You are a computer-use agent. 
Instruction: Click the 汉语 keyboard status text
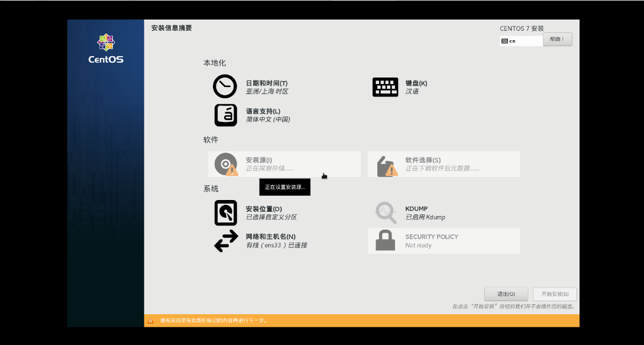tap(412, 91)
